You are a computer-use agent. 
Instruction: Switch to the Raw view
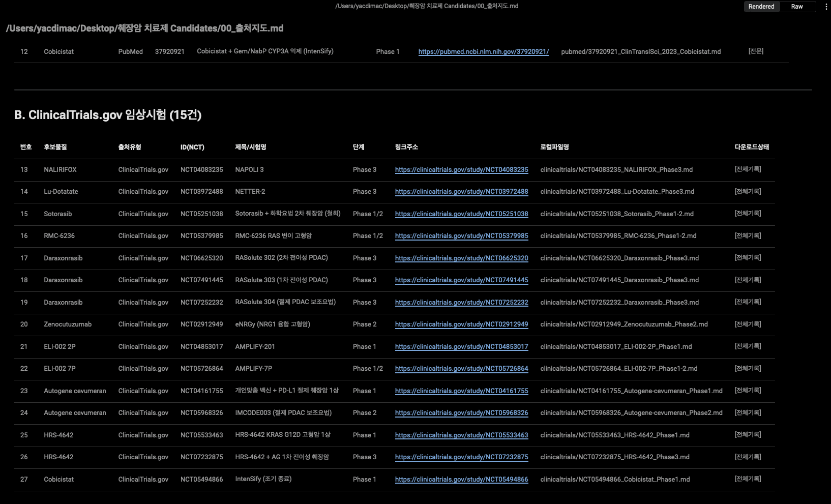click(x=797, y=7)
